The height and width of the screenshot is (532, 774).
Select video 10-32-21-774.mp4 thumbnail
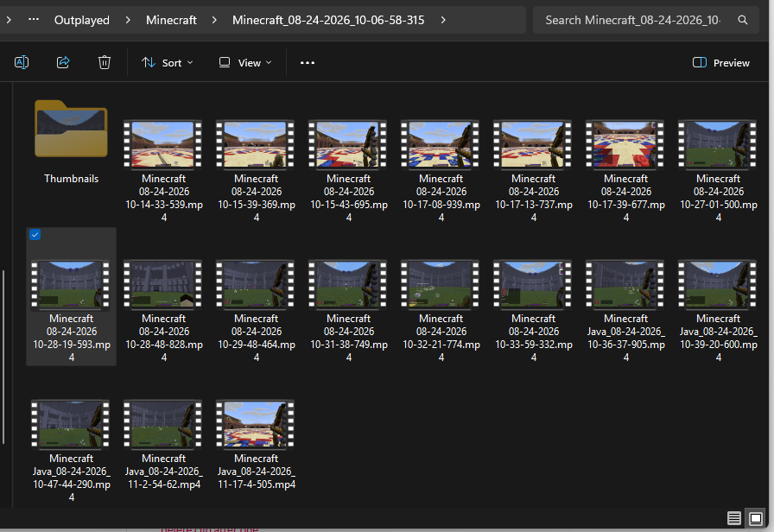440,285
